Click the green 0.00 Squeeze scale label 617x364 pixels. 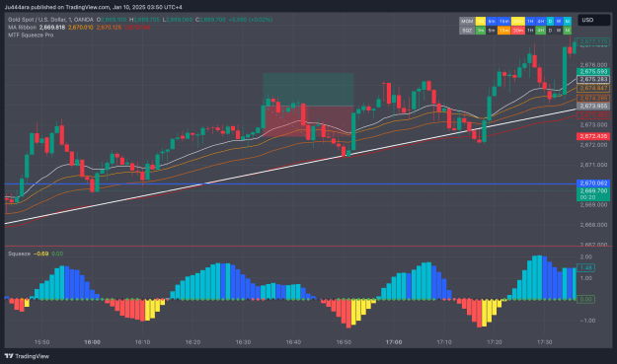(586, 299)
